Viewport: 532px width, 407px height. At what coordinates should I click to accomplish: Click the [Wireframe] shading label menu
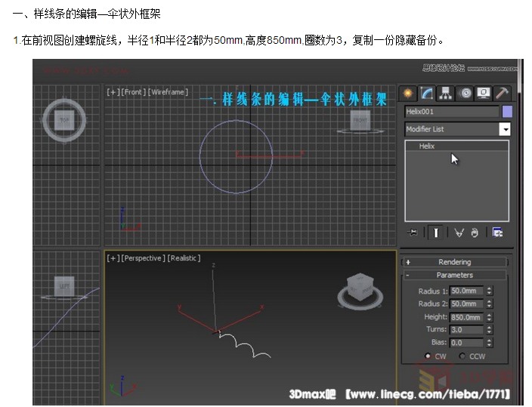click(x=168, y=92)
